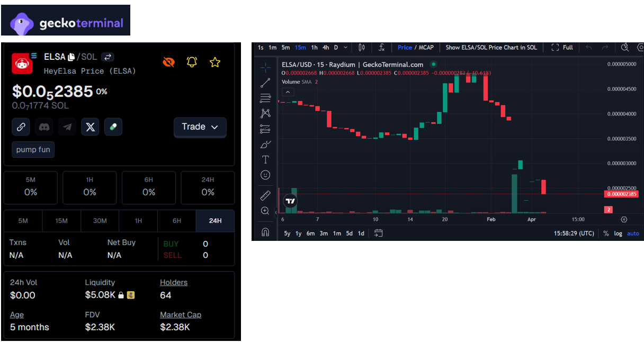This screenshot has width=644, height=342.
Task: Set chart interval to 1s
Action: (x=261, y=47)
